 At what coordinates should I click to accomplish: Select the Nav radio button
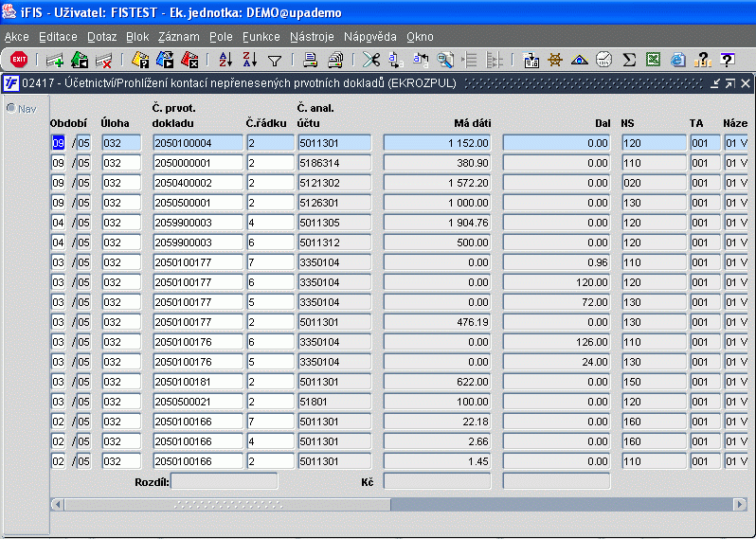pyautogui.click(x=11, y=108)
